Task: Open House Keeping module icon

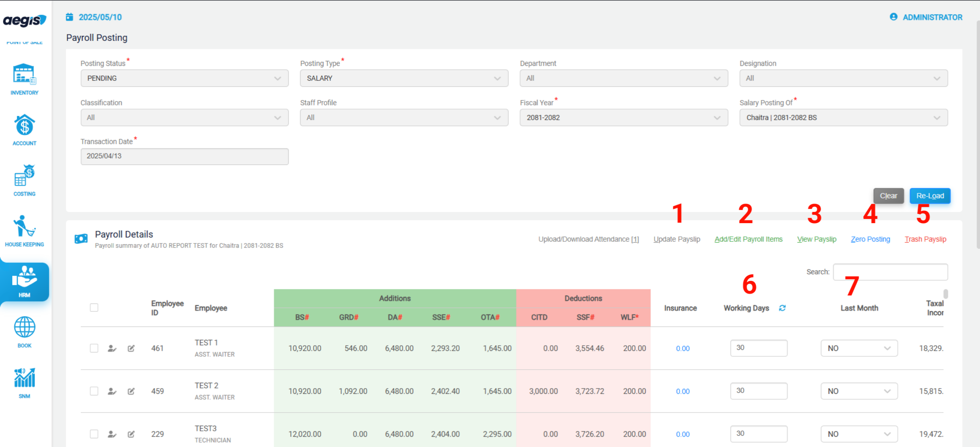Action: 24,226
